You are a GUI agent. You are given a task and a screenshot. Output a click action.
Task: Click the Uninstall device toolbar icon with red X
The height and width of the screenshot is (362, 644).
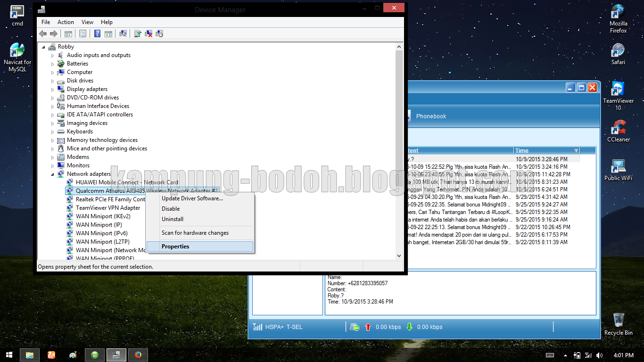149,33
